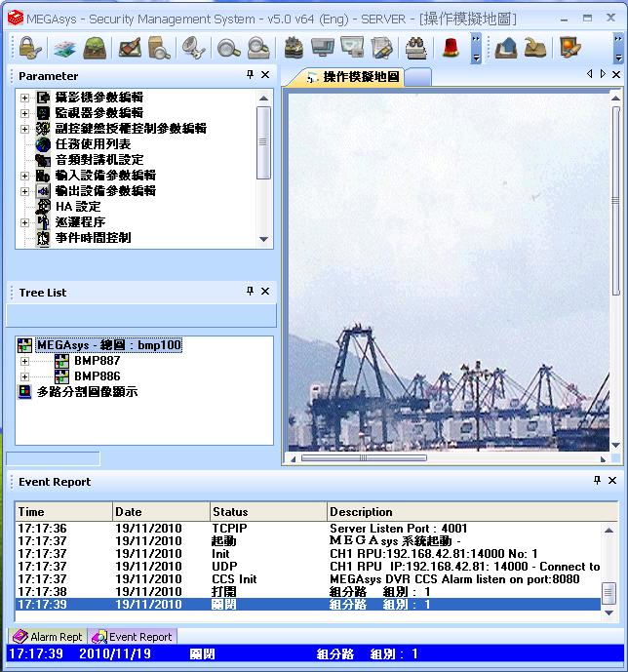Viewport: 628px width, 672px height.
Task: Click the padlock login icon in toolbar
Action: click(x=27, y=47)
